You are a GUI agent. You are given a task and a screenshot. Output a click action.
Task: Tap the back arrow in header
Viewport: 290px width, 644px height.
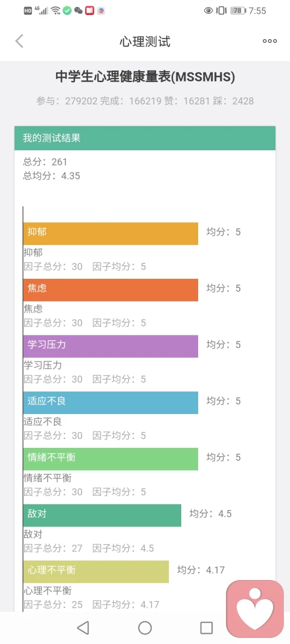click(x=19, y=41)
